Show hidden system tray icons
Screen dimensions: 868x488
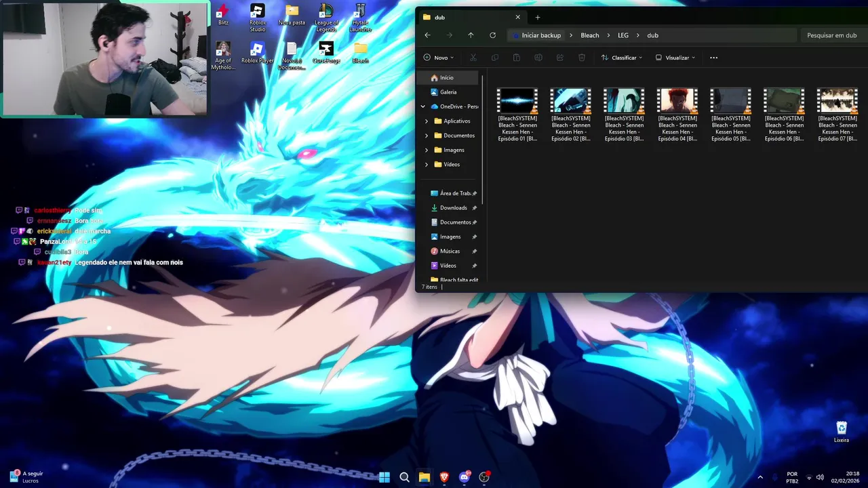760,477
